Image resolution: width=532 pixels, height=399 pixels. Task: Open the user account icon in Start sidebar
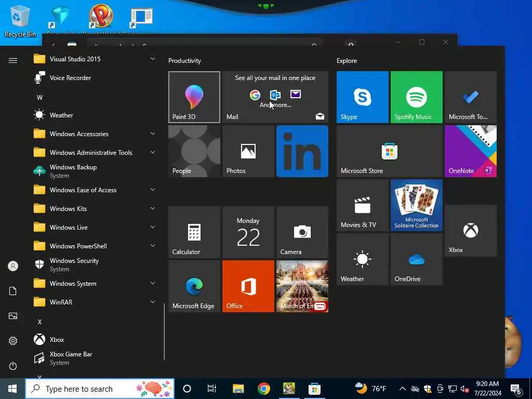click(13, 266)
